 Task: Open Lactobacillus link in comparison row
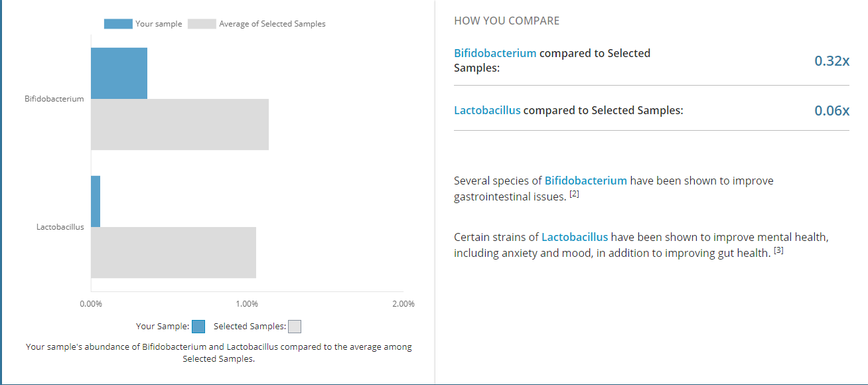[x=487, y=110]
